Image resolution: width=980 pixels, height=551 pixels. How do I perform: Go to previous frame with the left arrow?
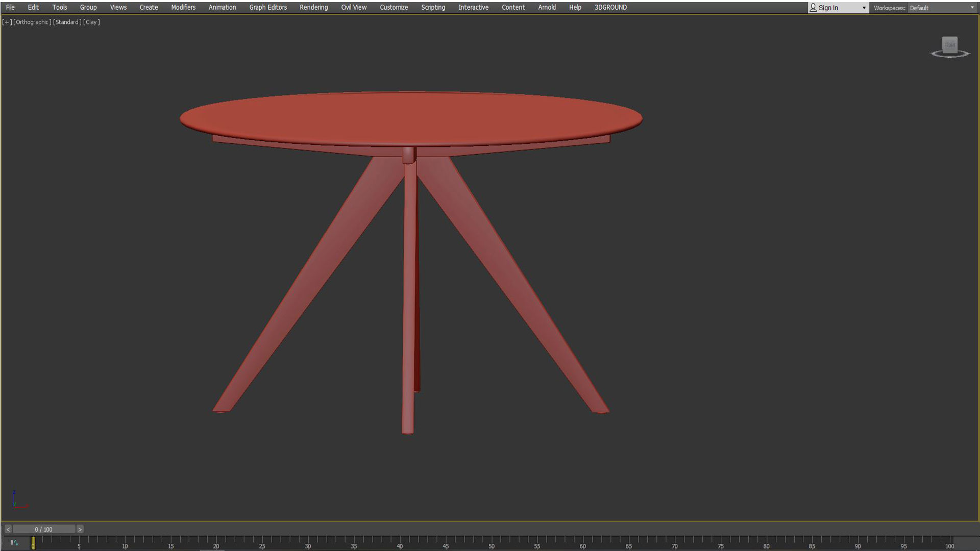(8, 530)
